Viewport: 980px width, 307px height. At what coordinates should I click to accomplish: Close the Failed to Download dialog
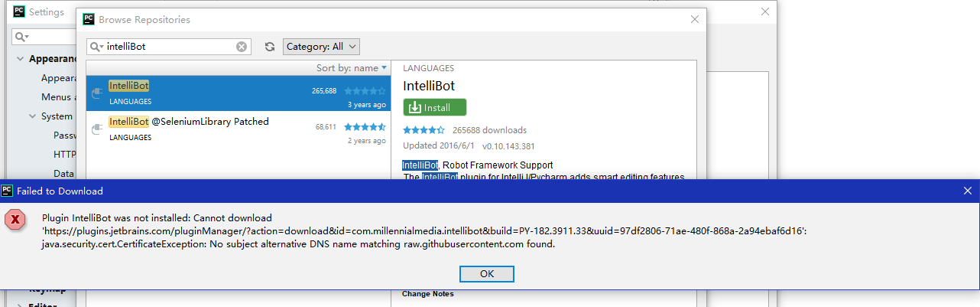point(968,191)
